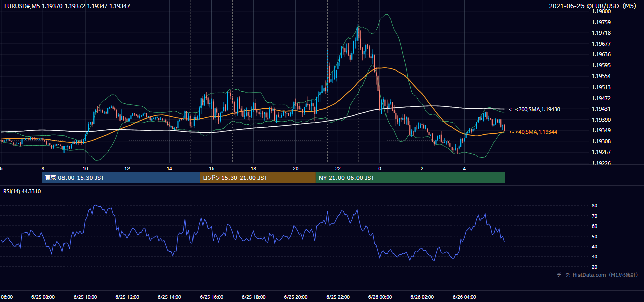
Task: Click hour tick 20 under price chart
Action: [x=296, y=168]
